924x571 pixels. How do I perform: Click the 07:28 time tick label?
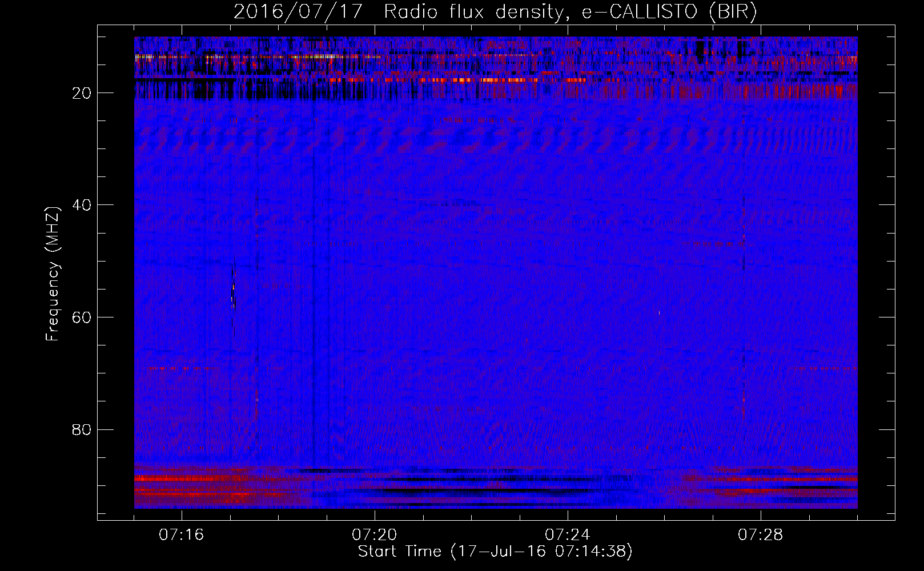point(761,535)
